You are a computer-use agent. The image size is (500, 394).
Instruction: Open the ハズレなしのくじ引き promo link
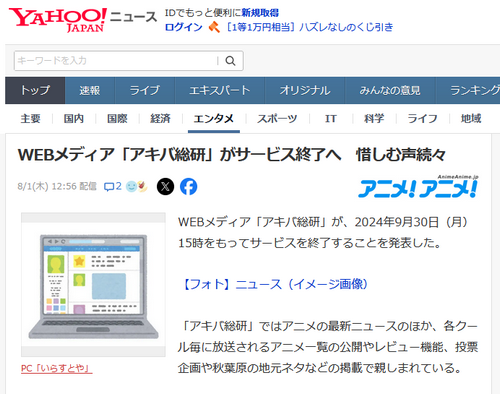pyautogui.click(x=309, y=27)
